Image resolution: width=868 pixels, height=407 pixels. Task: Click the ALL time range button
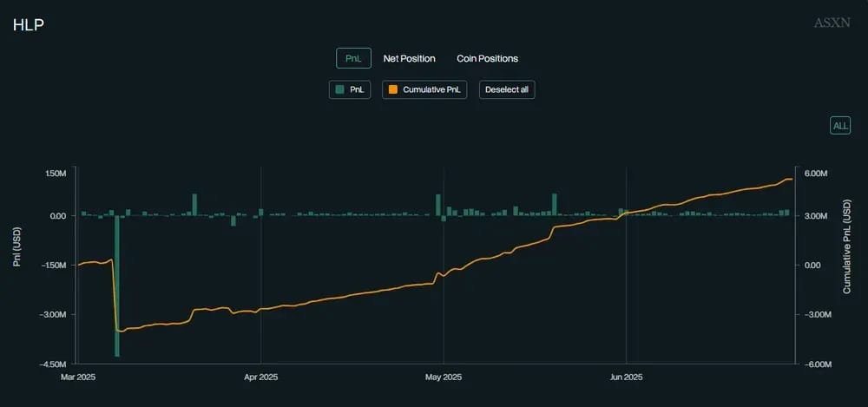[840, 126]
